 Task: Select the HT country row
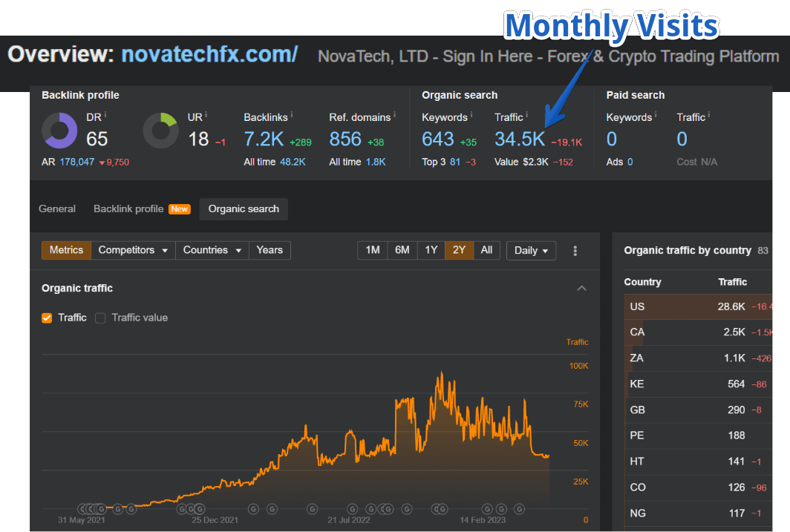[698, 462]
